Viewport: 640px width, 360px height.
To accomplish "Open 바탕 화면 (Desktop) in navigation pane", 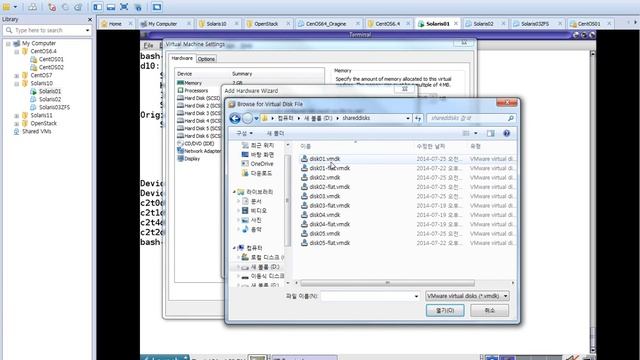I will pos(262,155).
